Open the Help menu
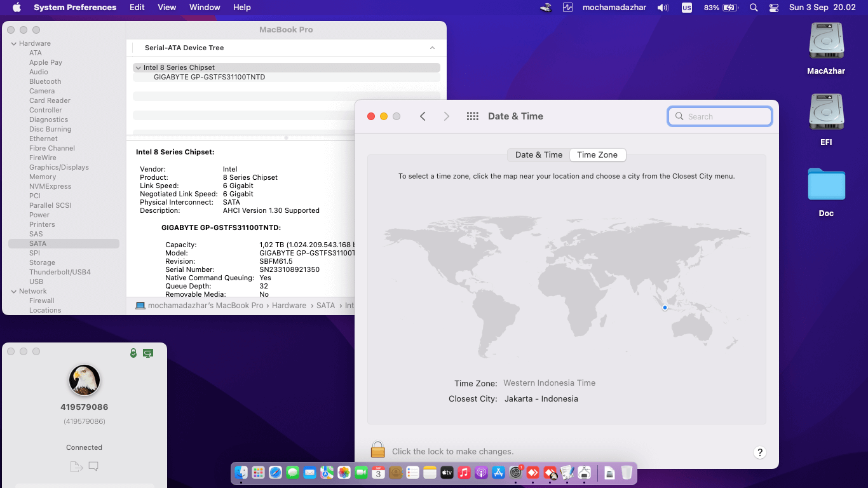 242,8
